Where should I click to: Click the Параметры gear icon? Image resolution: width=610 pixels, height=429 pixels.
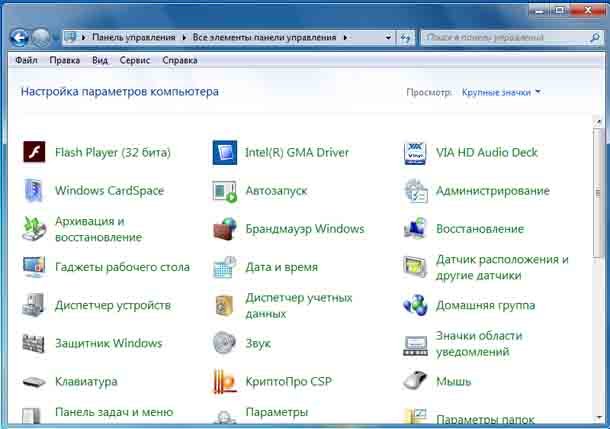point(224,416)
